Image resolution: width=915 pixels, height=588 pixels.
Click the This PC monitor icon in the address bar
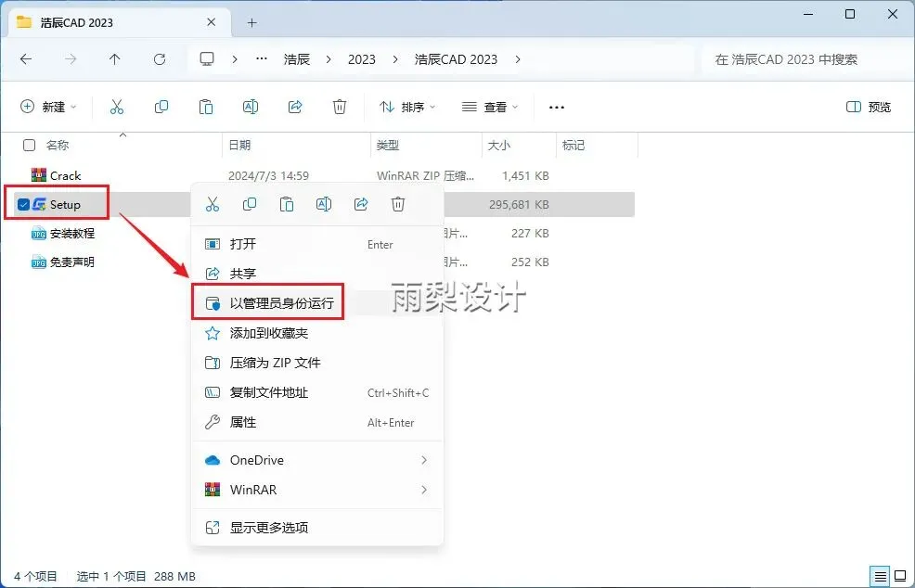coord(207,59)
